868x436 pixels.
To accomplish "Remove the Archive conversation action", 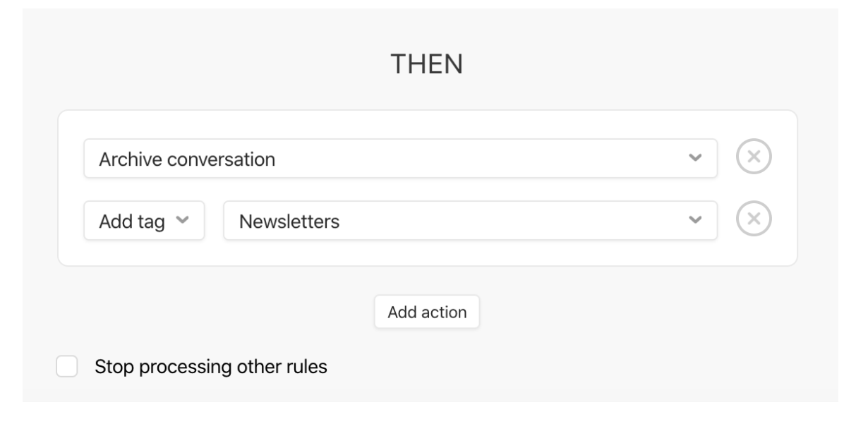I will 754,158.
